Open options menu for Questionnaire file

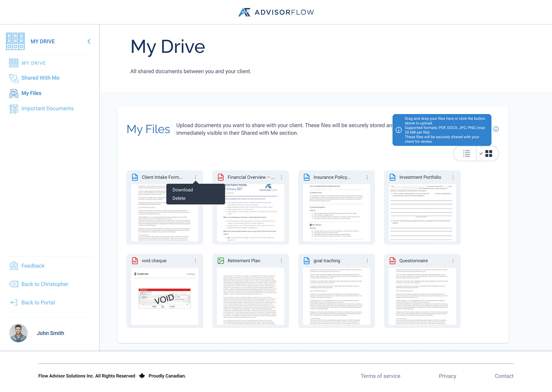click(x=453, y=260)
